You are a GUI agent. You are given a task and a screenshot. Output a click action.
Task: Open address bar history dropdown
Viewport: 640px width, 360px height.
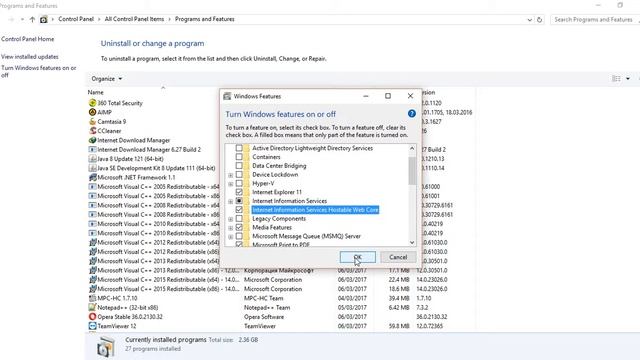pyautogui.click(x=529, y=20)
